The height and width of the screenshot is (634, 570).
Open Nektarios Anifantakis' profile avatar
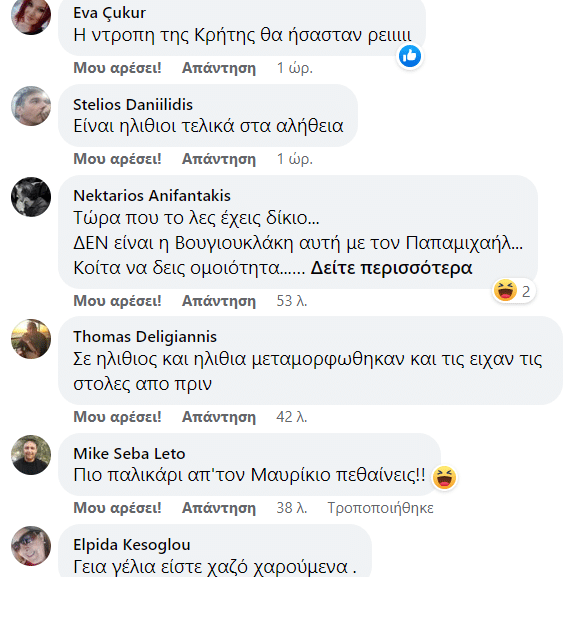31,197
